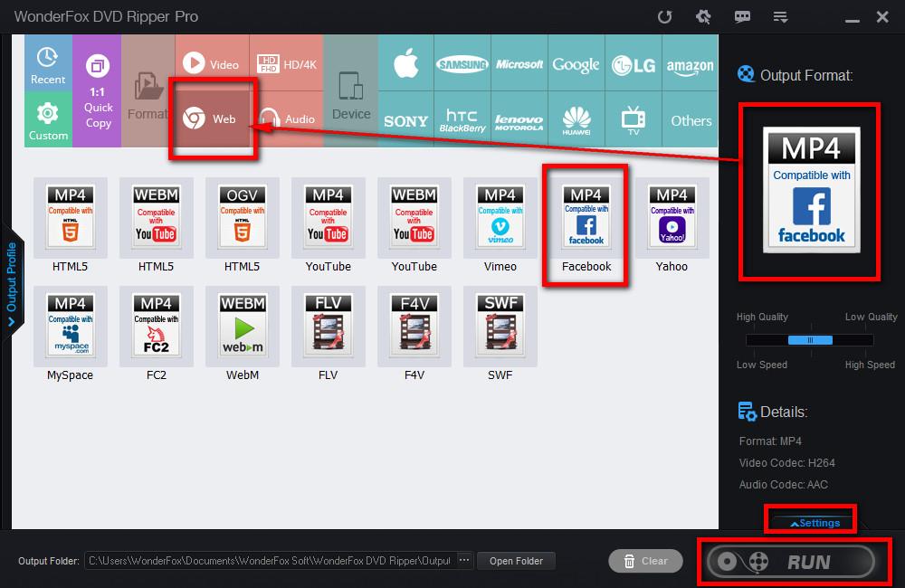Choose the Lenovo Motorola device brand
The width and height of the screenshot is (905, 588).
(519, 119)
